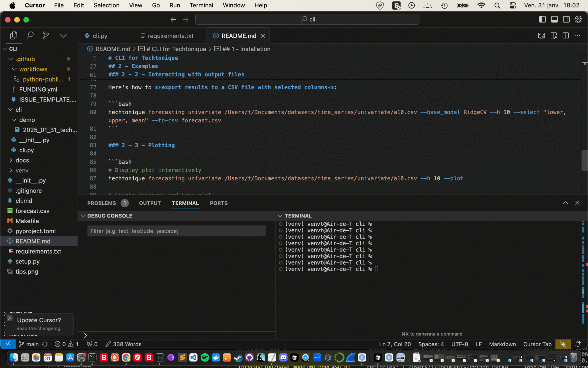Open the Explorer view icon
This screenshot has width=588, height=368.
pos(13,36)
